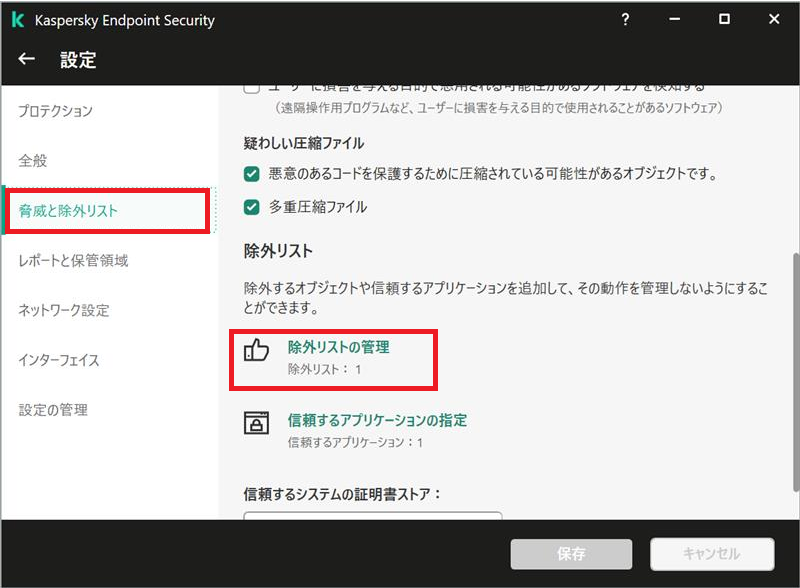This screenshot has height=588, width=800.
Task: Click the 遠隔操作用プログラム description note
Action: coord(498,108)
